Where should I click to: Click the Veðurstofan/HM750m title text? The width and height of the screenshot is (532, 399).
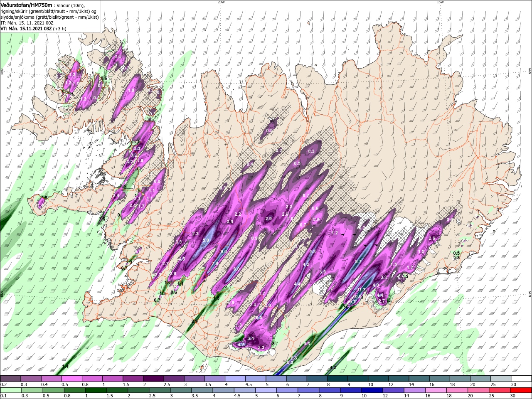(x=26, y=5)
